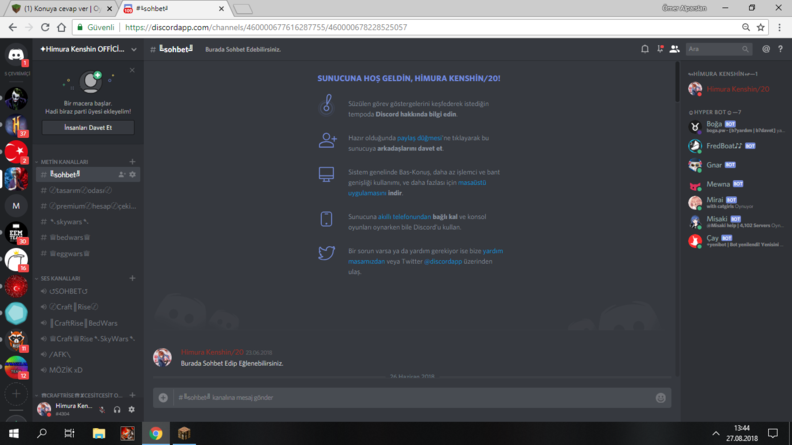Select Mirai bot in member list
This screenshot has height=445, width=792.
point(735,203)
